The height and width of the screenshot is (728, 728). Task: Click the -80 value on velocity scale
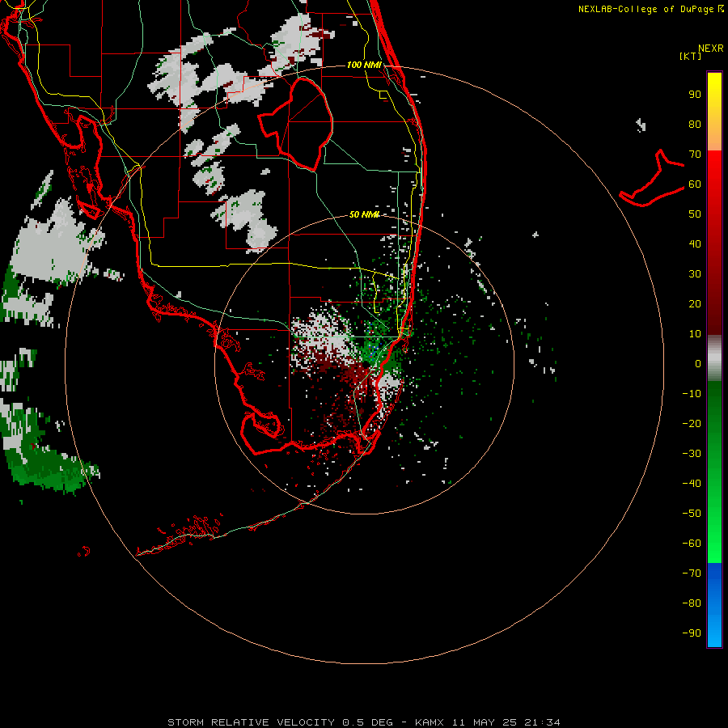click(692, 603)
